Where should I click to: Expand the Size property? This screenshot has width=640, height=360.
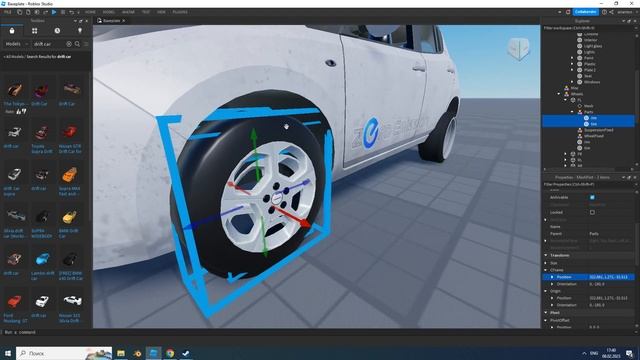546,263
